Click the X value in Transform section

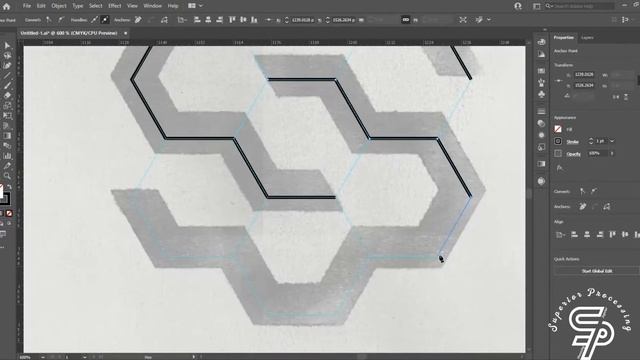(584, 75)
